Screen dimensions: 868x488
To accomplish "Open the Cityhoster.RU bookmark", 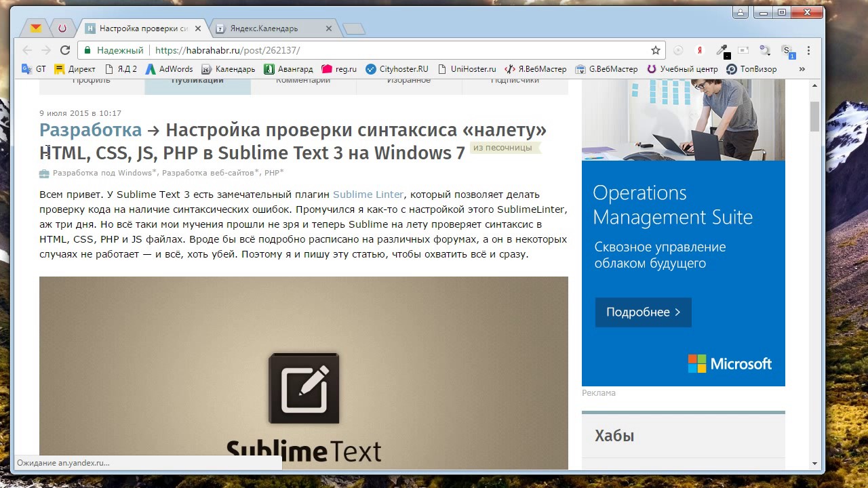I will coord(397,68).
